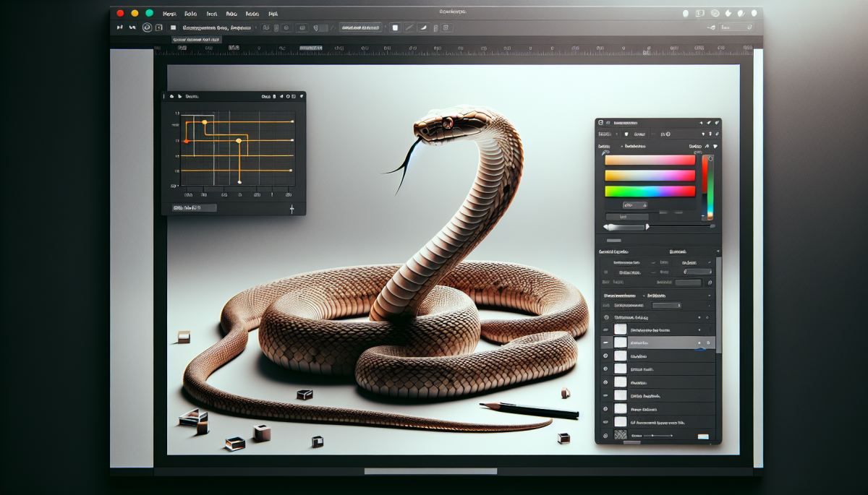Click the crosshair icon at the curves panel bottom
Screen dimensions: 868x495
pos(292,209)
